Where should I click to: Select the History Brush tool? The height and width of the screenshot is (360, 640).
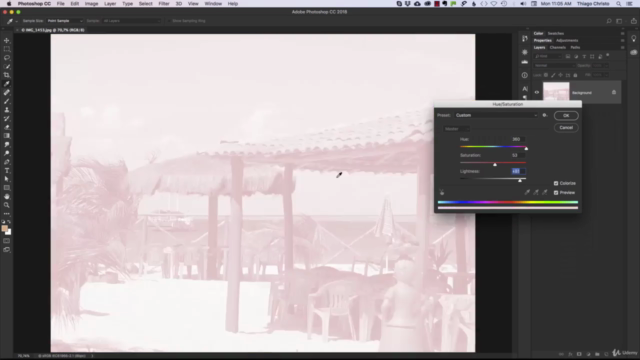pyautogui.click(x=7, y=118)
